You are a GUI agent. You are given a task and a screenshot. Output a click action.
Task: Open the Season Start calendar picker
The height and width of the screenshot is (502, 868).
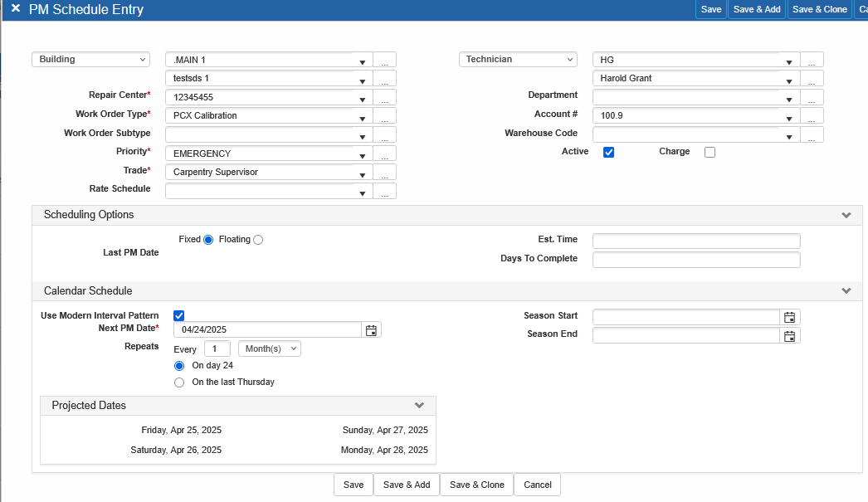(x=790, y=317)
